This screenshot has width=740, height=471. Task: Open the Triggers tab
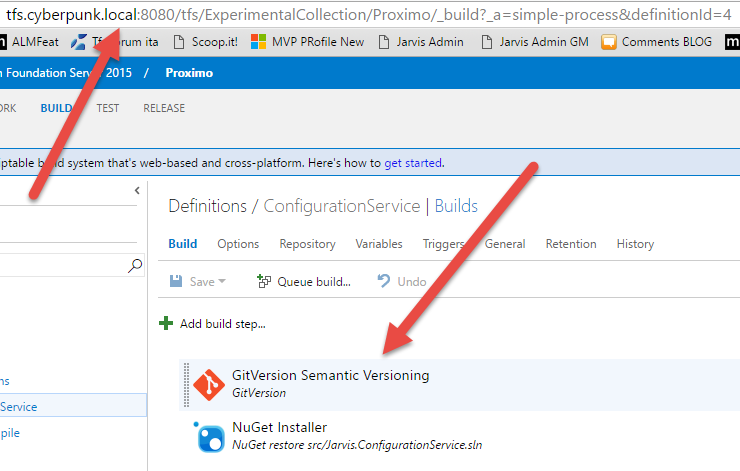(x=444, y=244)
